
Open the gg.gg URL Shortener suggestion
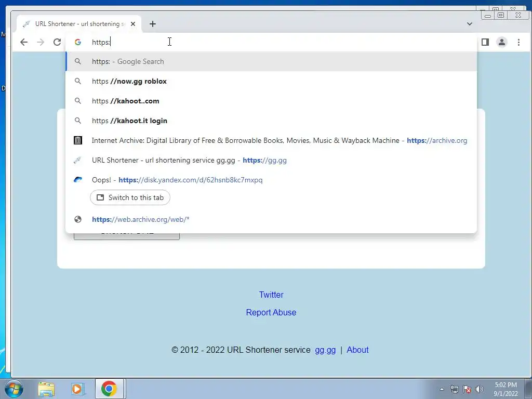(x=271, y=160)
